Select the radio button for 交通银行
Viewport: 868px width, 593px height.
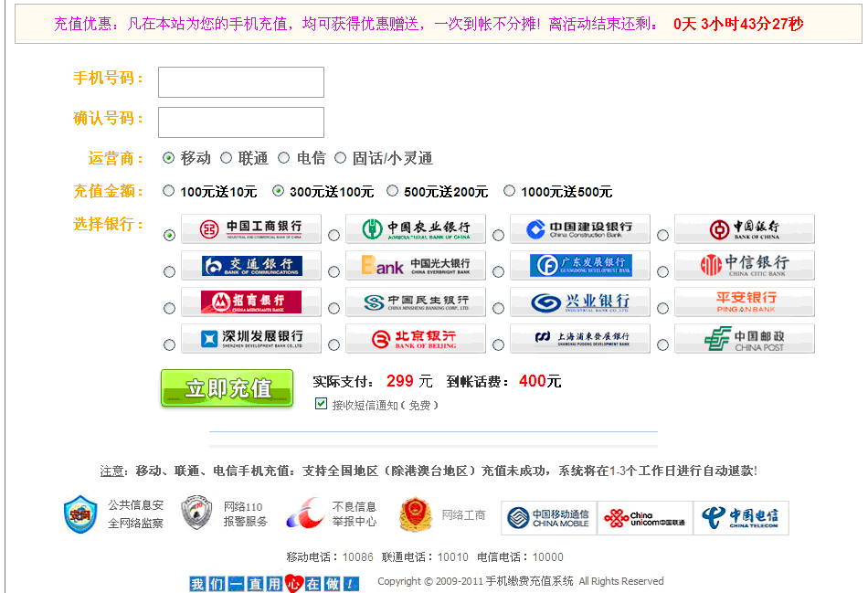169,272
